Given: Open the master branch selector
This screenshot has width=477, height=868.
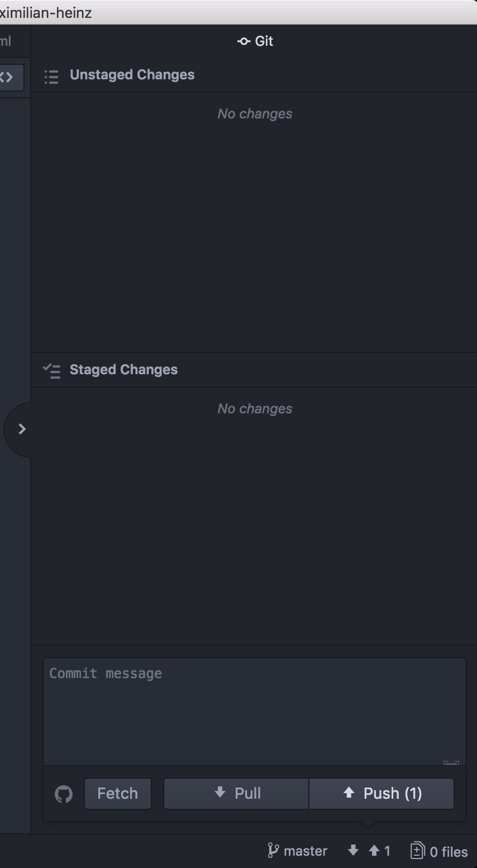Looking at the screenshot, I should tap(298, 851).
